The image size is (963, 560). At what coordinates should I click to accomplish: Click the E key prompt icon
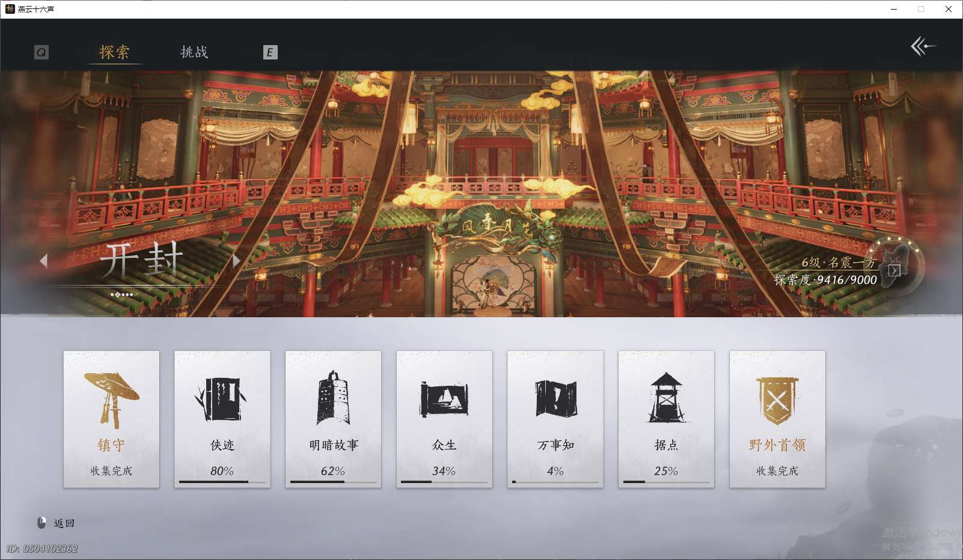click(x=271, y=52)
